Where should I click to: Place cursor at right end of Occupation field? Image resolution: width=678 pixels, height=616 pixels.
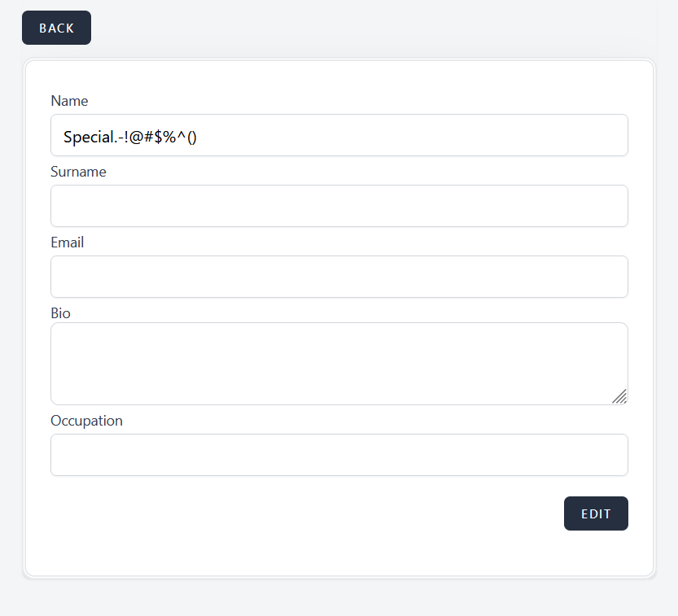coord(615,455)
